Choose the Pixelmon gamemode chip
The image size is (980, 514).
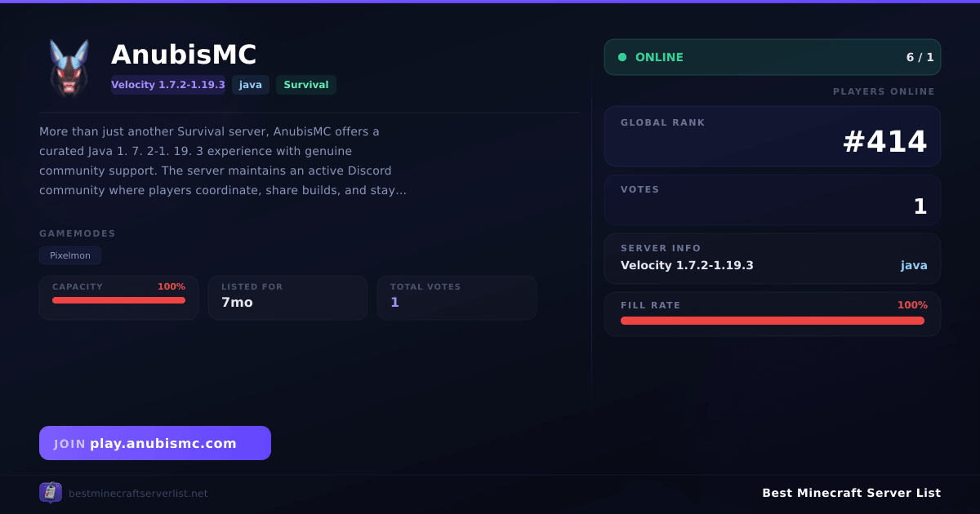(70, 255)
